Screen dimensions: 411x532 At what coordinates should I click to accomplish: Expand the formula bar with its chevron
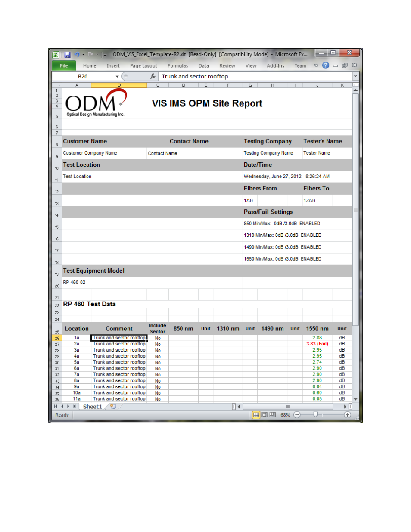click(x=355, y=76)
